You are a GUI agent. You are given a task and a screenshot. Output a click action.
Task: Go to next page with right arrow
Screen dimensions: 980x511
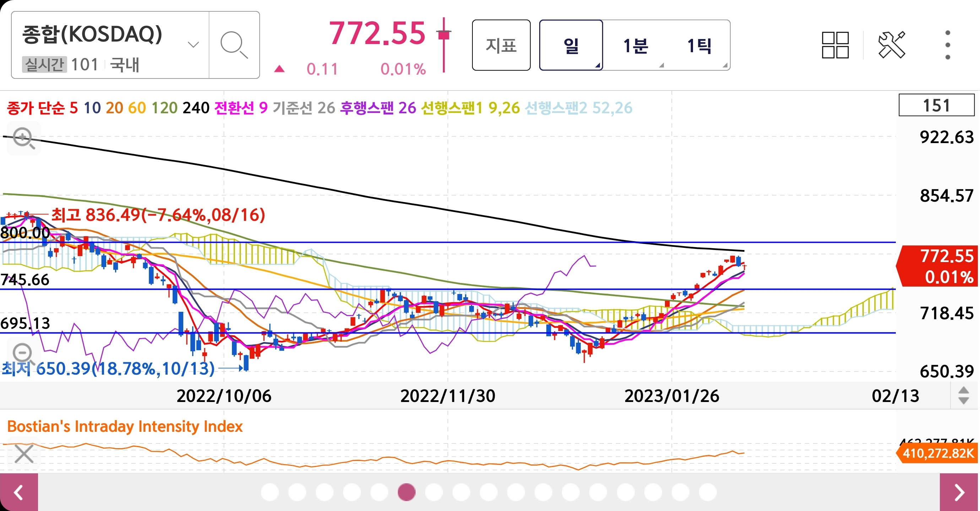[x=959, y=493]
